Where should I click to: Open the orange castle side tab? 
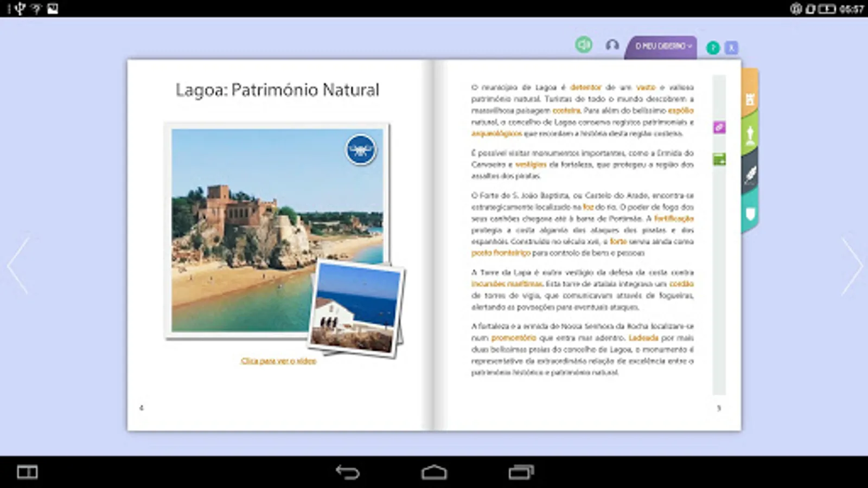pyautogui.click(x=750, y=99)
